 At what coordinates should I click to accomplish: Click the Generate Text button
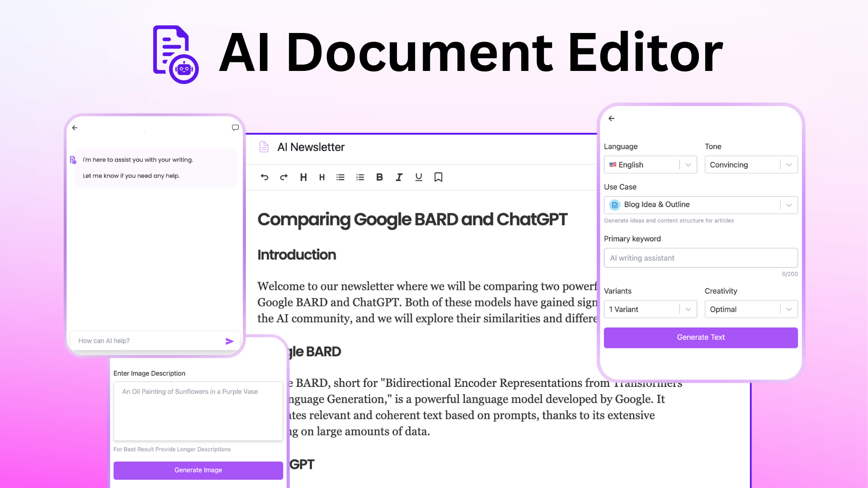[x=700, y=337]
